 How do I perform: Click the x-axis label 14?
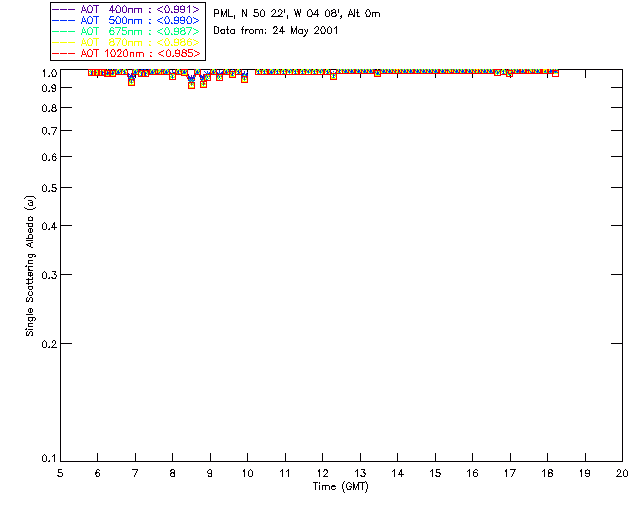(x=398, y=473)
